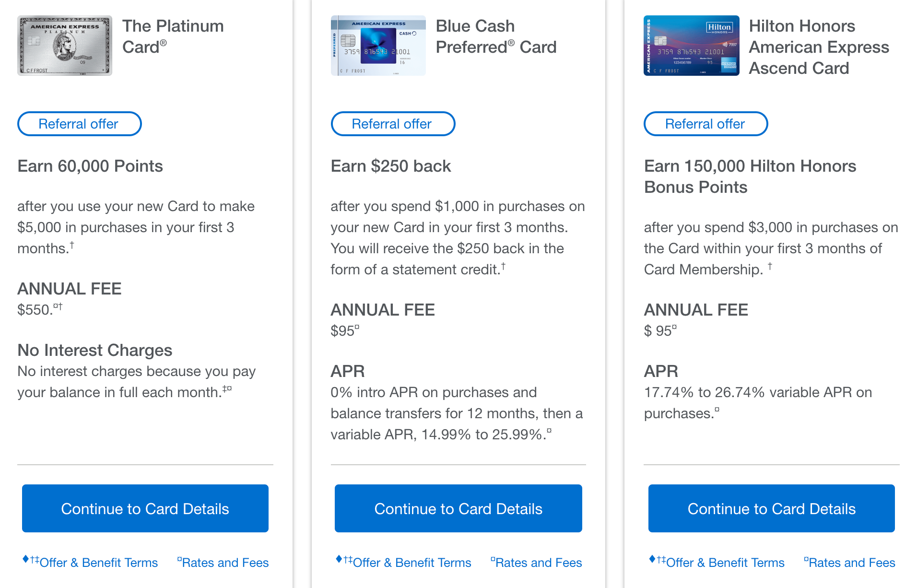Click the Earn $250 back heading
The image size is (917, 588).
pyautogui.click(x=390, y=166)
